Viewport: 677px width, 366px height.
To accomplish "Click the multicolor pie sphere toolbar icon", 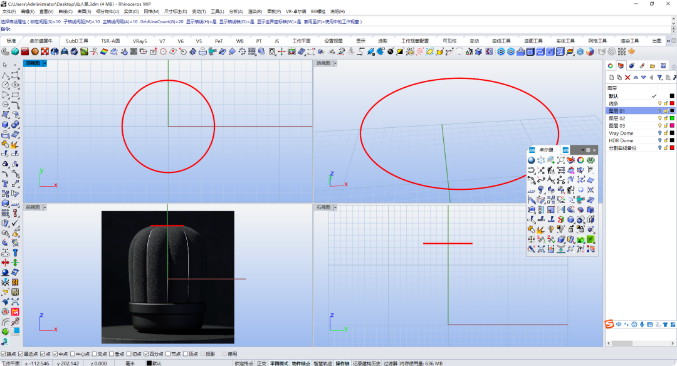I will tap(590, 52).
